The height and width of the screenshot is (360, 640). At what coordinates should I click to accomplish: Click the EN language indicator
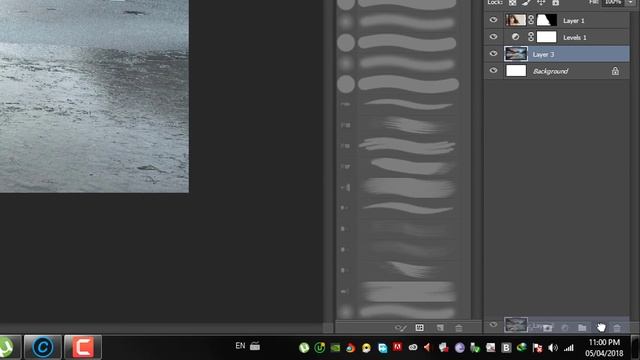tap(240, 346)
